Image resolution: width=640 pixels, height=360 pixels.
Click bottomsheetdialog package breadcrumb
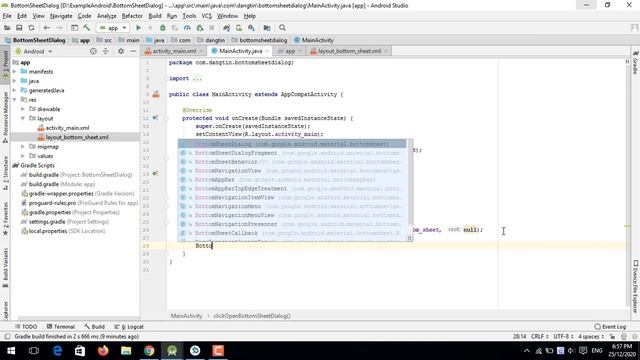click(259, 40)
